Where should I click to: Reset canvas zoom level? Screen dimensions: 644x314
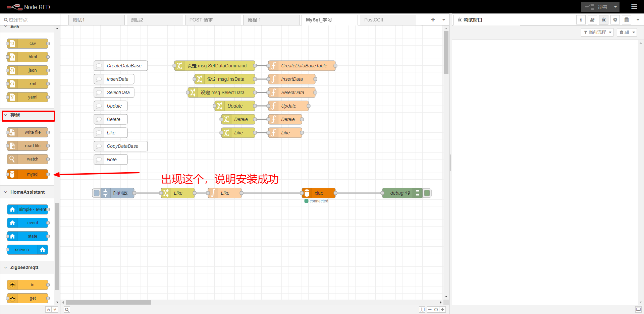(x=436, y=310)
